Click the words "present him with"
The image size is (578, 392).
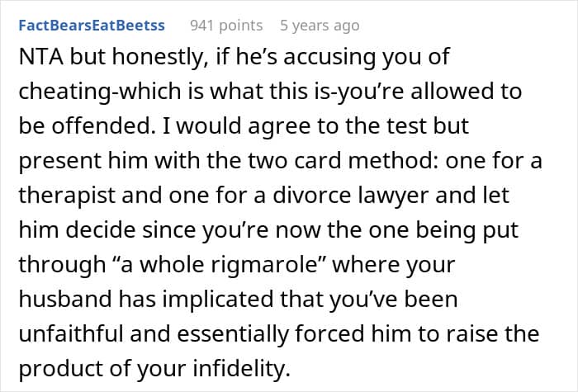click(101, 162)
